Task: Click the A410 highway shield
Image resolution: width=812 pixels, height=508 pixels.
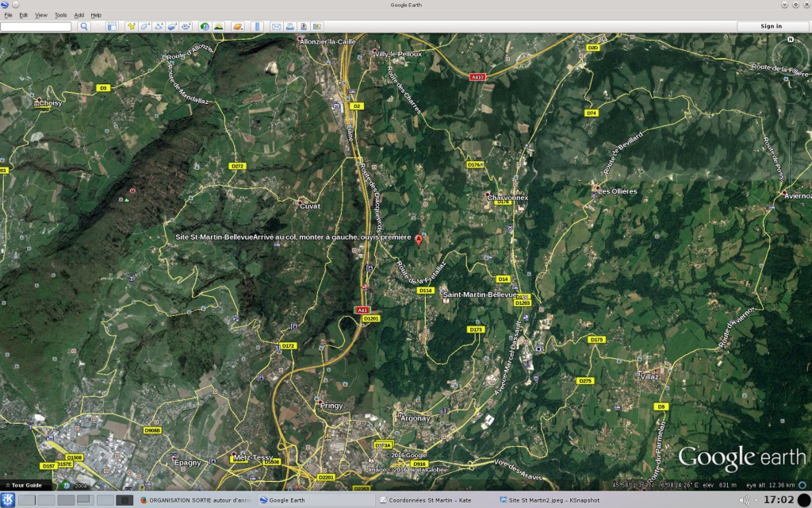Action: [x=477, y=77]
